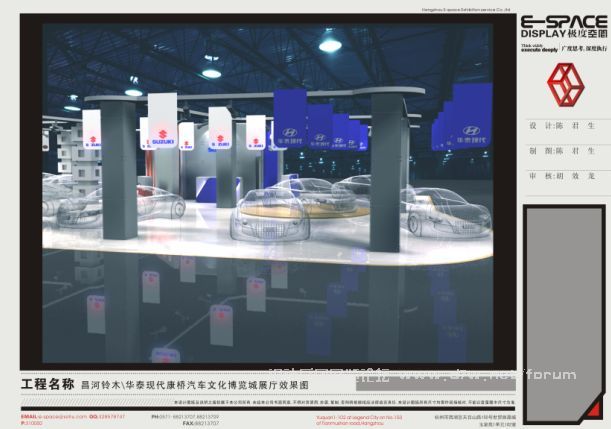611x429 pixels.
Task: Click the text '审 核:胡 效 龙'
Action: click(562, 176)
